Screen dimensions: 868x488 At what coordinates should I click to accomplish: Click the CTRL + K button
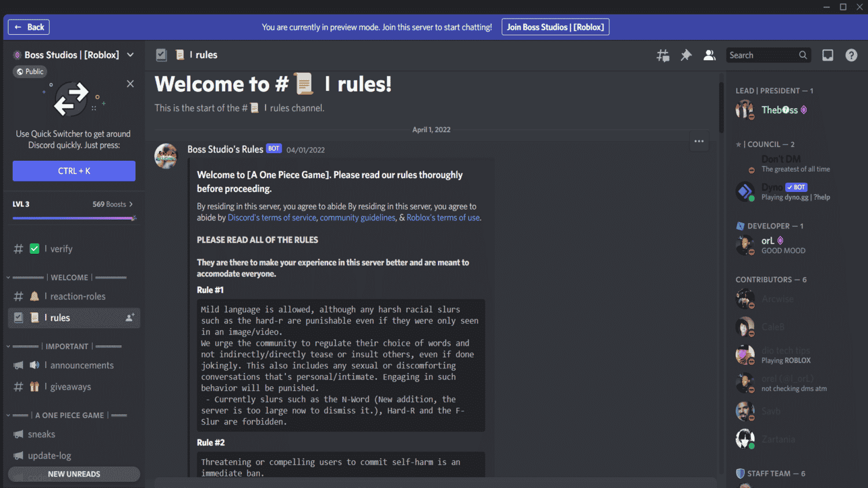(x=74, y=171)
